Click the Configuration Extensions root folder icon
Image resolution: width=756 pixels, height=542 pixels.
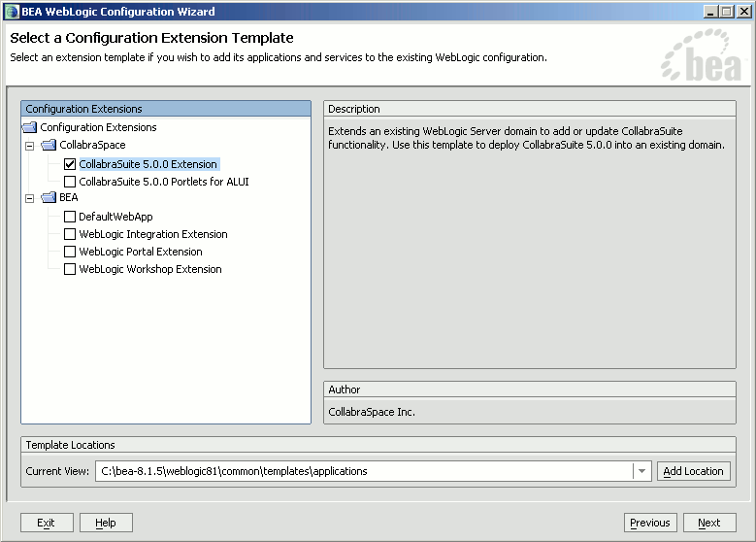[x=30, y=127]
